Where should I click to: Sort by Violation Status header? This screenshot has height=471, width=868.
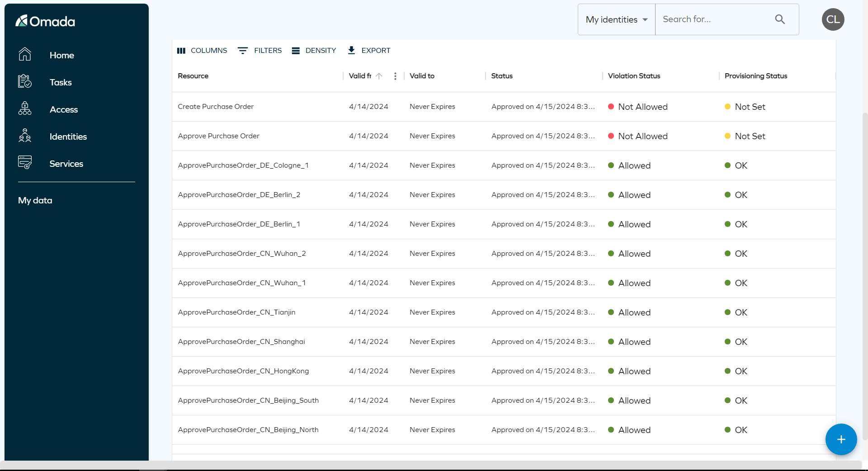634,76
